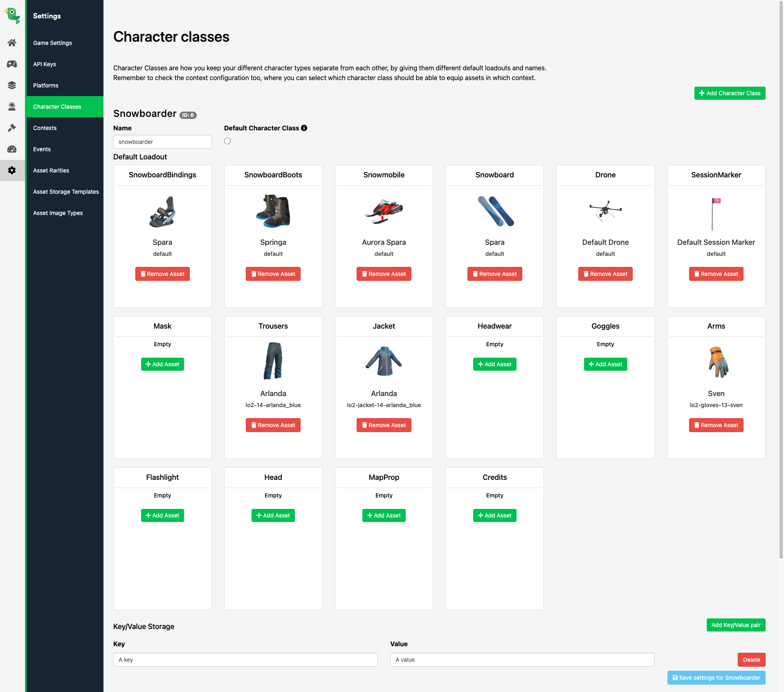The width and height of the screenshot is (784, 692).
Task: Select the stacked layers icon
Action: click(12, 85)
